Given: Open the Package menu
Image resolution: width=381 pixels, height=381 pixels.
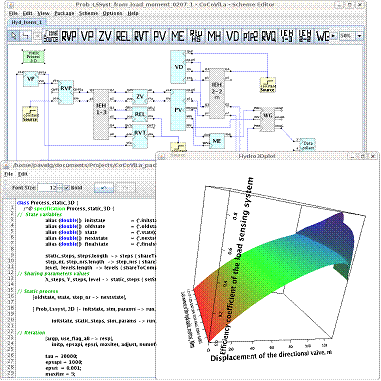Looking at the screenshot, I should click(x=64, y=13).
